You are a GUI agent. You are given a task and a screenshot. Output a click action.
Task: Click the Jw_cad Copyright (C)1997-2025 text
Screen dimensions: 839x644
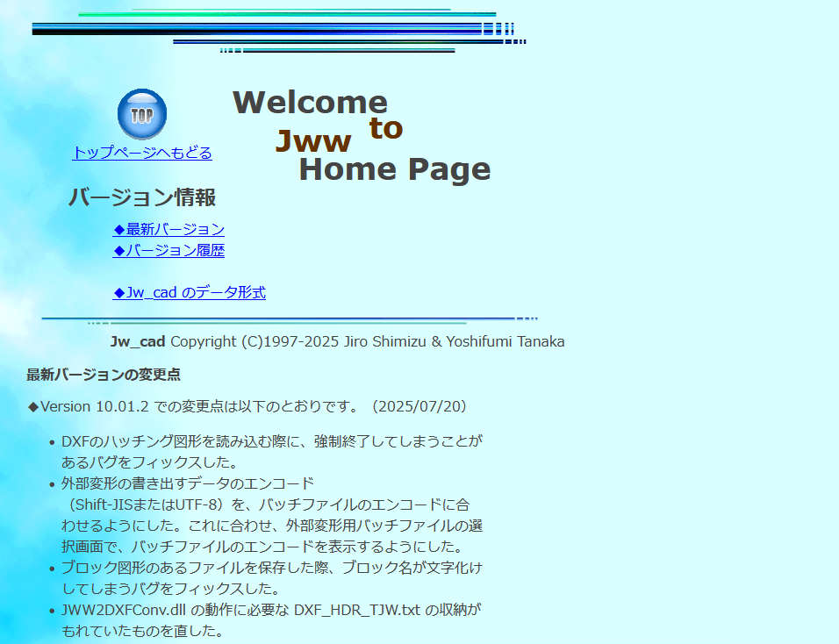coord(338,341)
